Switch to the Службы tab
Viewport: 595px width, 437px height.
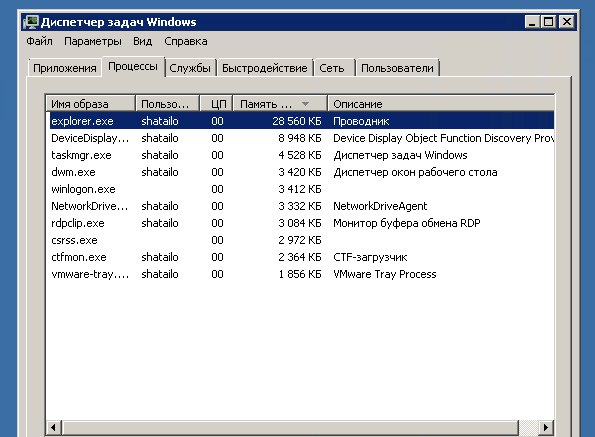coord(190,68)
